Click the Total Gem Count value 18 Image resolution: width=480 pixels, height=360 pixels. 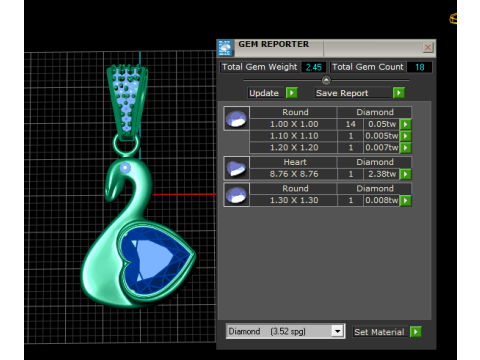[420, 67]
